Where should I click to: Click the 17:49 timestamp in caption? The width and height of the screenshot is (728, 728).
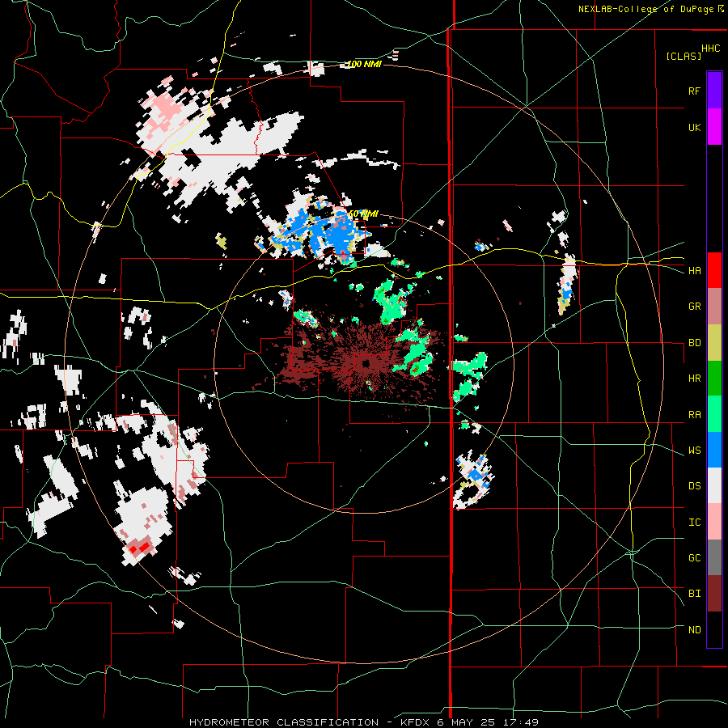click(523, 722)
